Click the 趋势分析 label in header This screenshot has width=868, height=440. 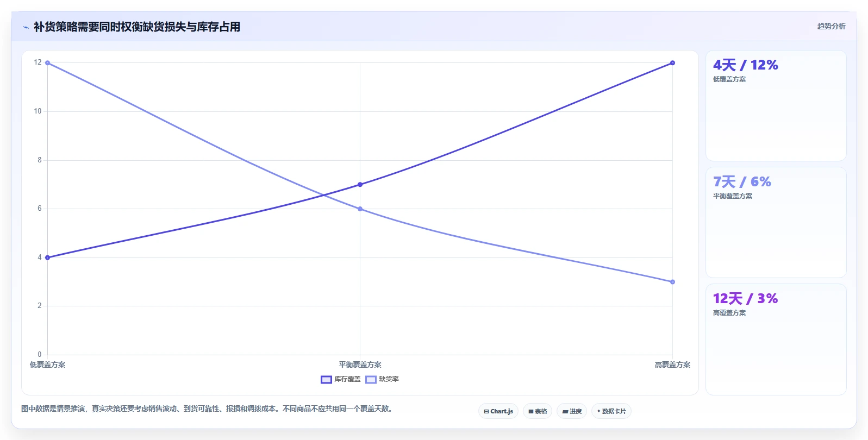tap(831, 26)
